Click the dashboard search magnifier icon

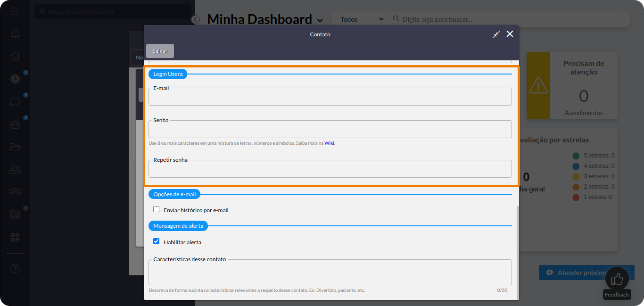pos(395,19)
